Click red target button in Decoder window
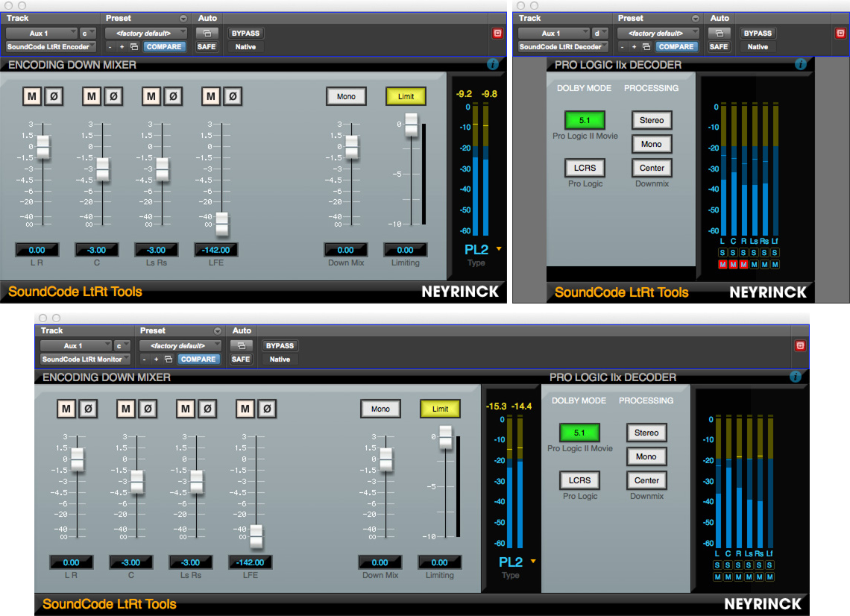This screenshot has height=616, width=850. pyautogui.click(x=840, y=33)
